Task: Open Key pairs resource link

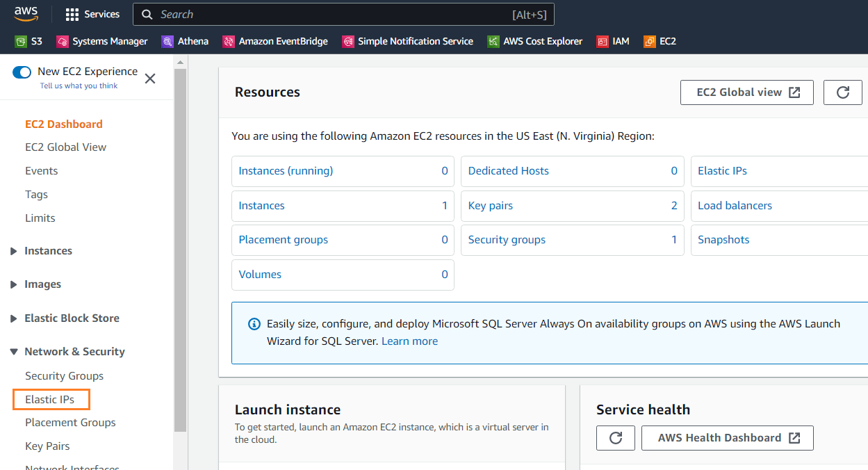Action: pyautogui.click(x=491, y=206)
